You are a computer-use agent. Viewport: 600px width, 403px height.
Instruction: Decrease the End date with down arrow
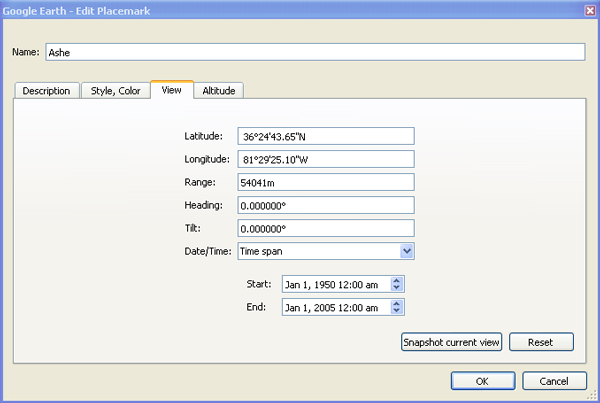point(397,310)
